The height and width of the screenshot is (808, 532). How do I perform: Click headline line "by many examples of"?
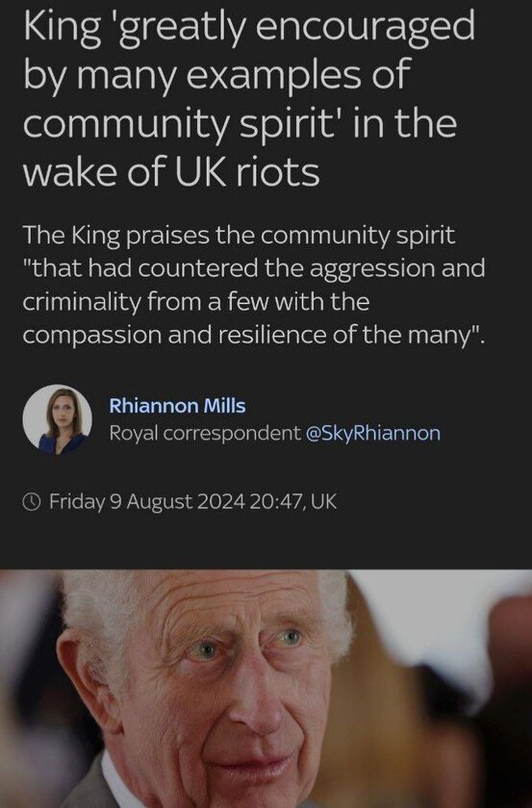click(216, 75)
